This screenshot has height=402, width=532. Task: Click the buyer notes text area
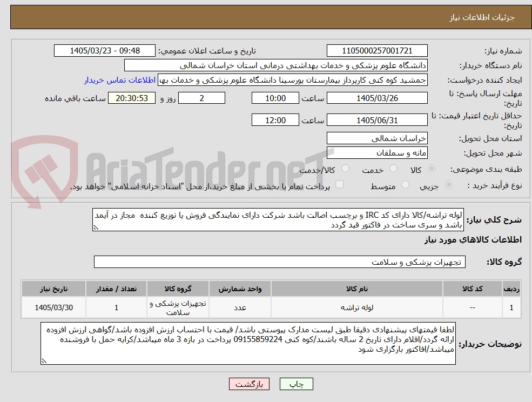tap(248, 344)
